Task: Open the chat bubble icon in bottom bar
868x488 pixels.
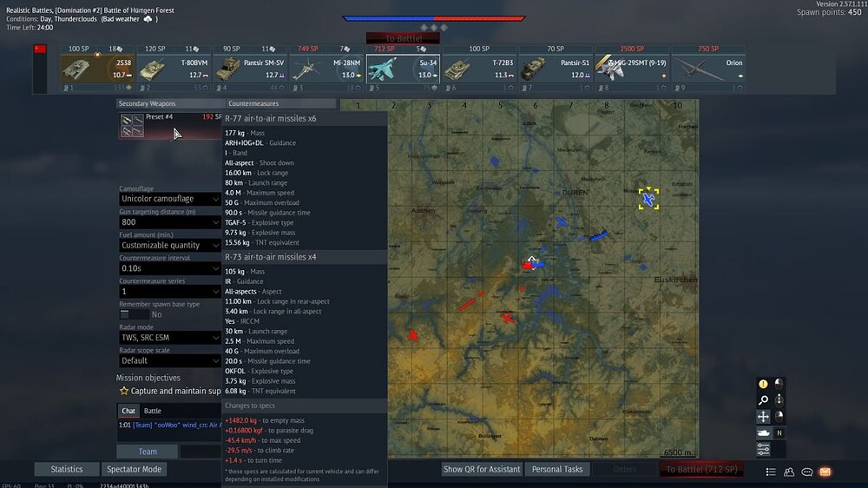Action: coord(807,472)
